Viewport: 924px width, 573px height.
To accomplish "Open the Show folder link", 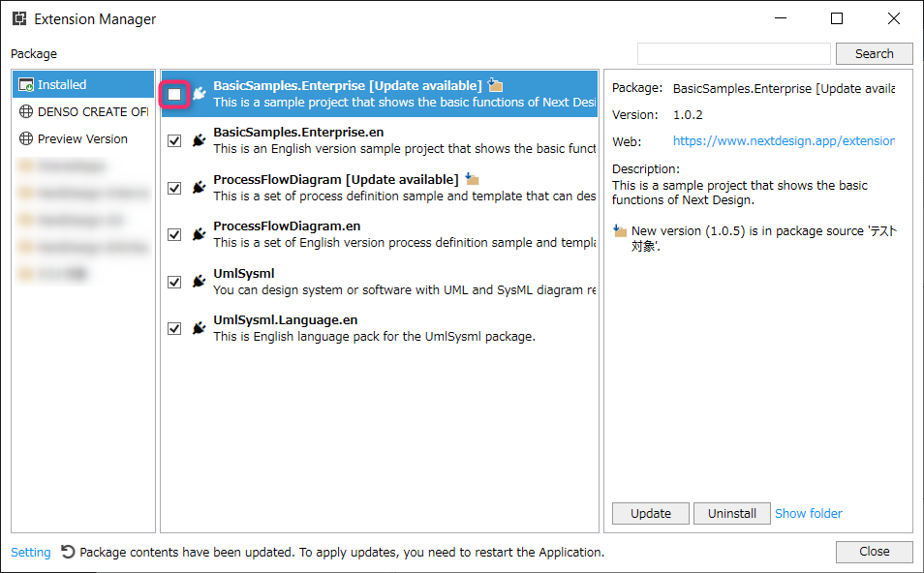I will coord(809,513).
